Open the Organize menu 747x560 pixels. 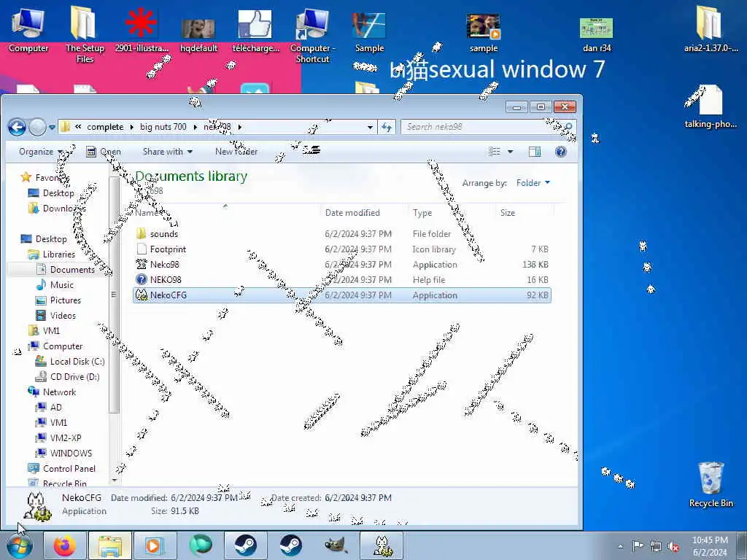pyautogui.click(x=40, y=152)
